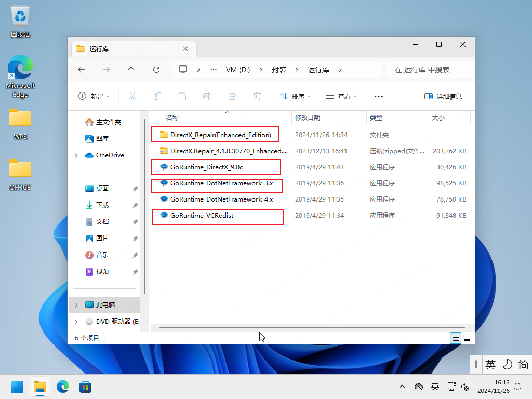Switch to large thumbnails view icon
This screenshot has height=399, width=532.
pos(467,338)
